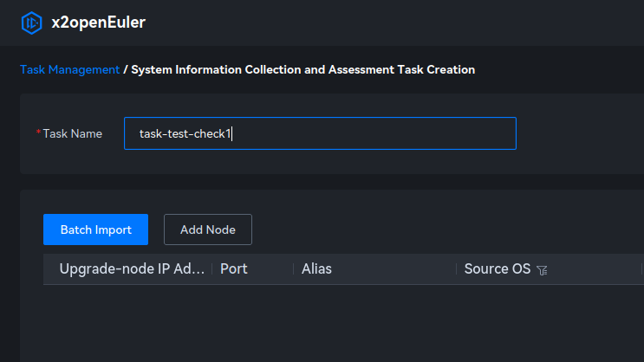Select the Port column header
The image size is (644, 362).
pos(234,269)
